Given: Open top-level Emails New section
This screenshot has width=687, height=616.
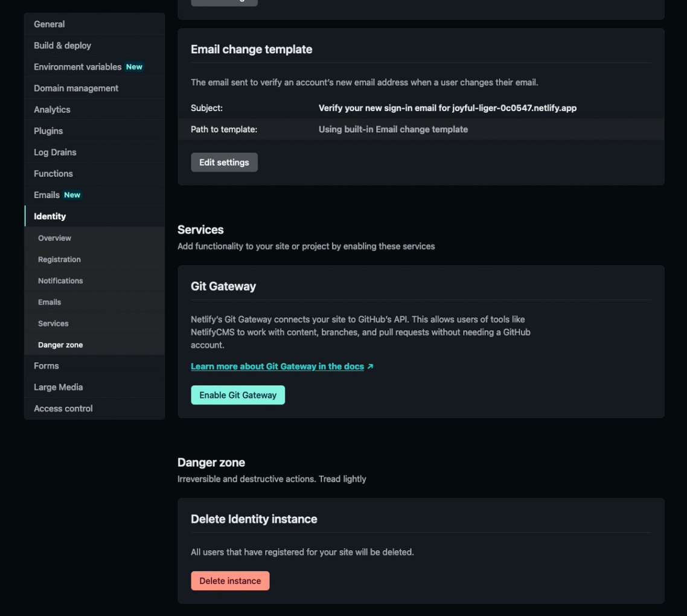Looking at the screenshot, I should 94,194.
